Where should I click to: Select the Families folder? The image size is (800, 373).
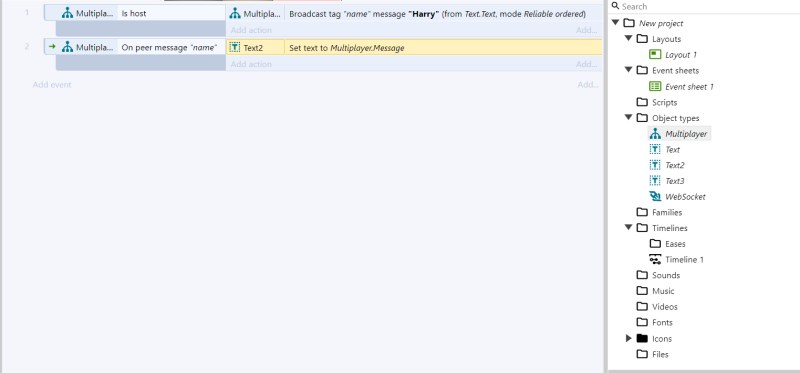[x=660, y=212]
